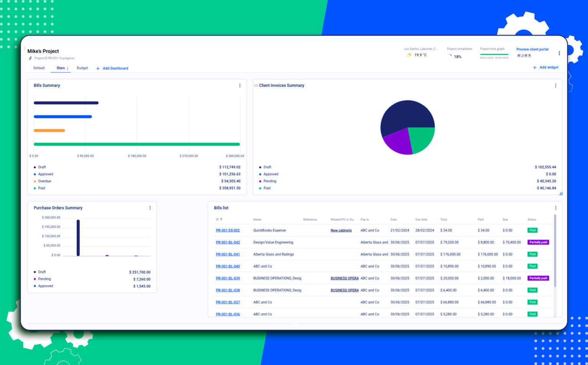This screenshot has height=365, width=588.
Task: Switch to the Default dashboard tab
Action: click(39, 68)
